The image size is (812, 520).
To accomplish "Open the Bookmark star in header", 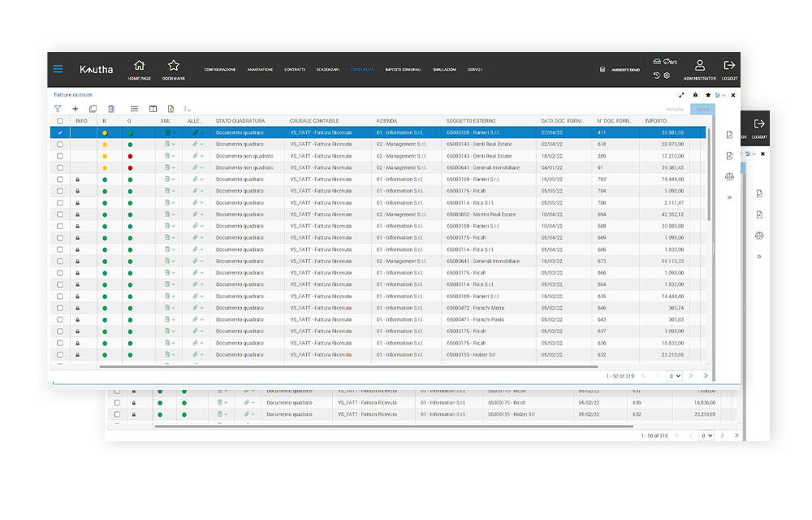I will [x=173, y=67].
